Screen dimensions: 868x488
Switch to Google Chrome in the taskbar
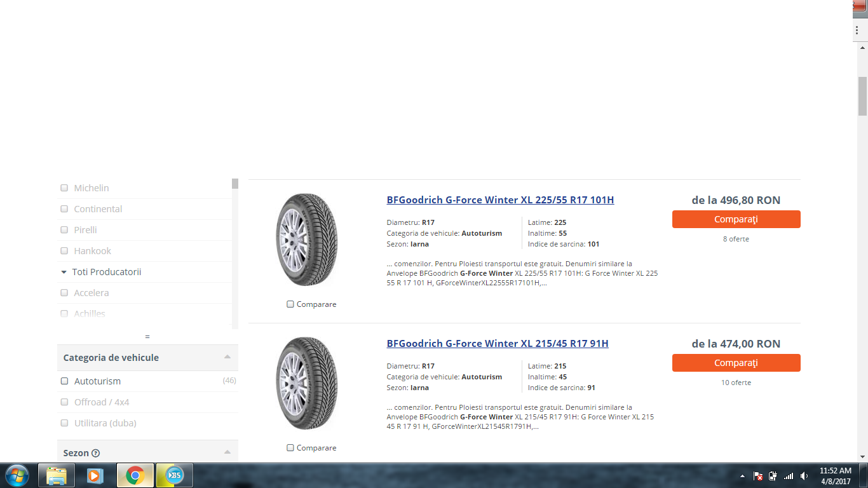pyautogui.click(x=135, y=475)
